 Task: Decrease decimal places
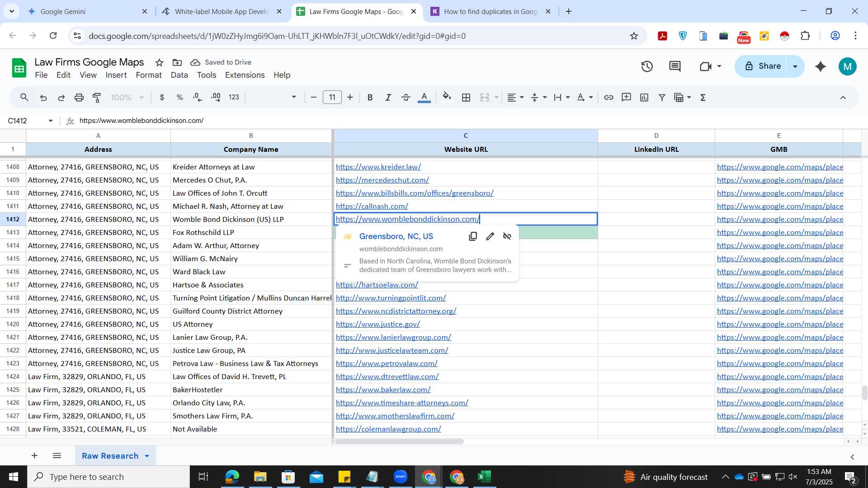click(198, 97)
